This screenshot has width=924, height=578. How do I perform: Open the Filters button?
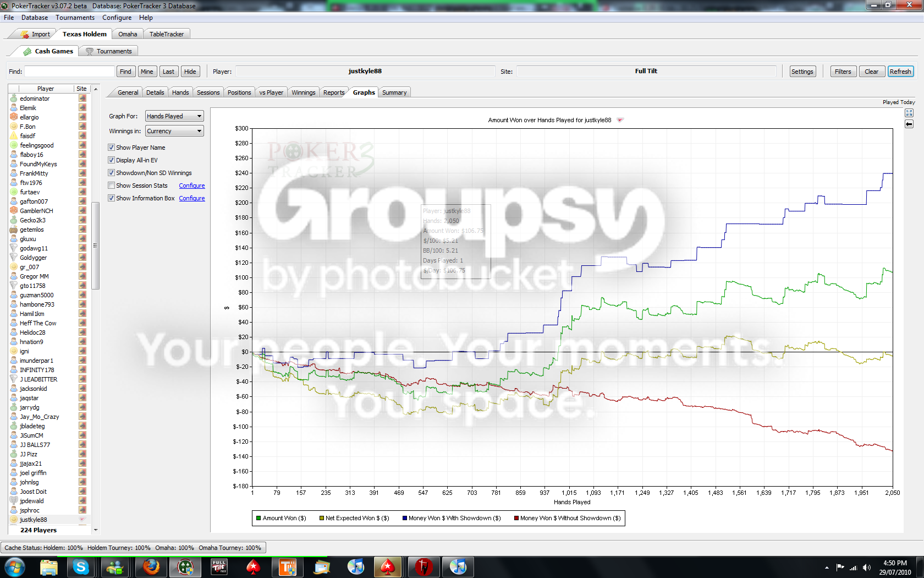point(843,72)
